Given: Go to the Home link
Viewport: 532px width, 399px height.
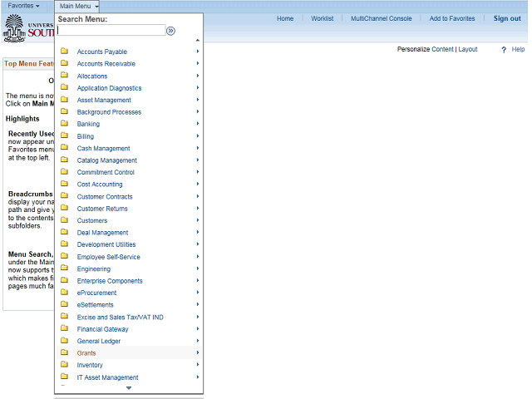Looking at the screenshot, I should pyautogui.click(x=285, y=18).
